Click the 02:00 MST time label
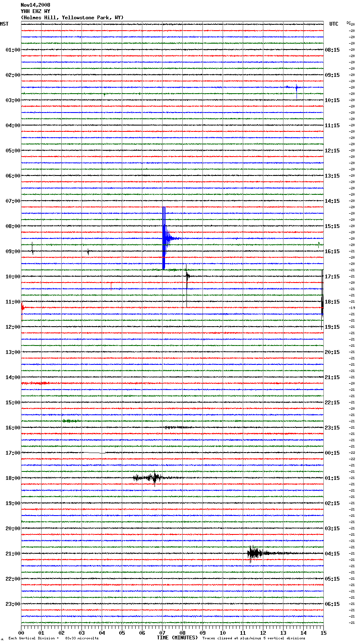The image size is (357, 644). click(13, 75)
